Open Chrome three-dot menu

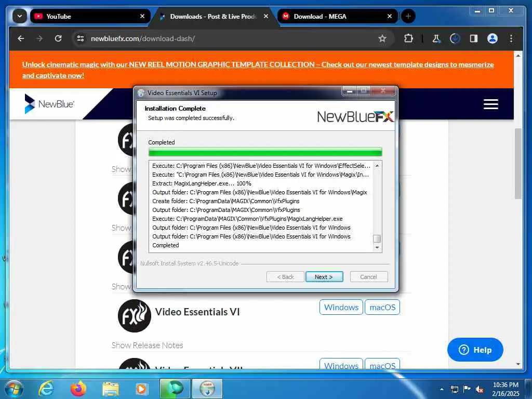[x=511, y=38]
